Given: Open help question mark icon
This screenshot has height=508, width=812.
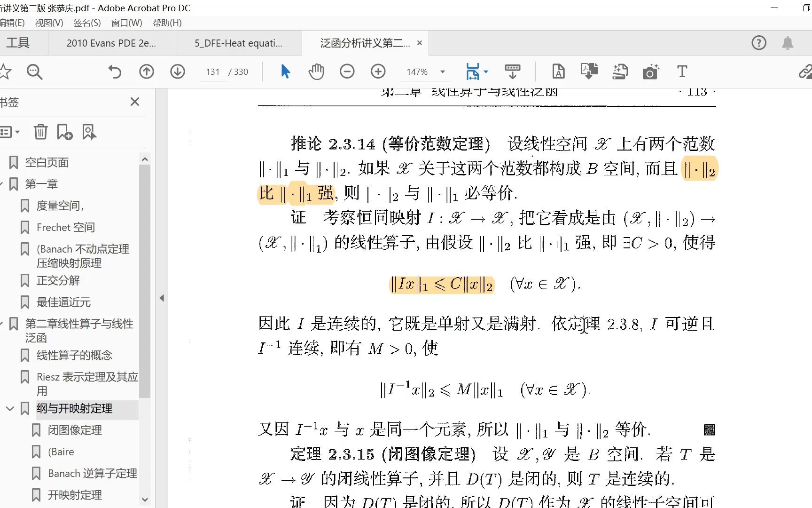Looking at the screenshot, I should pyautogui.click(x=759, y=43).
